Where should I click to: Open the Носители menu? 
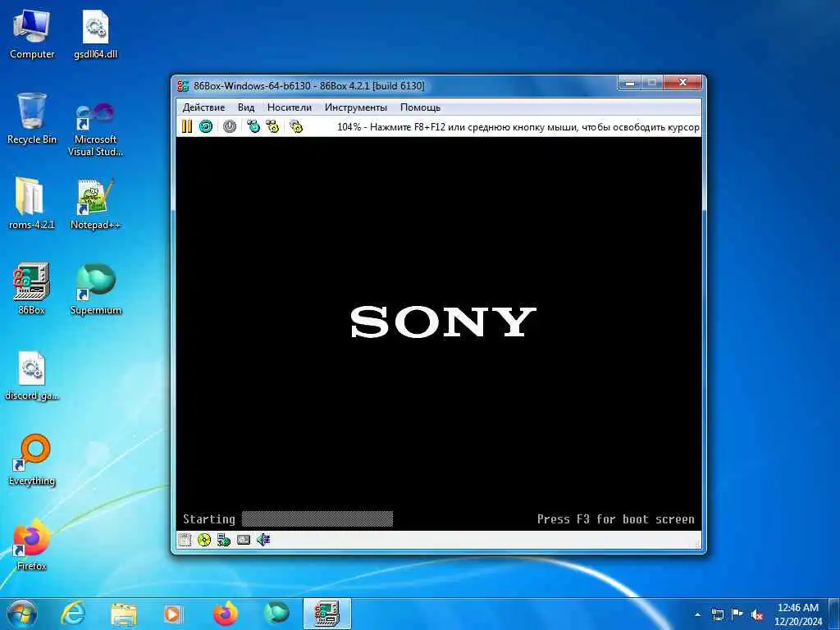290,107
